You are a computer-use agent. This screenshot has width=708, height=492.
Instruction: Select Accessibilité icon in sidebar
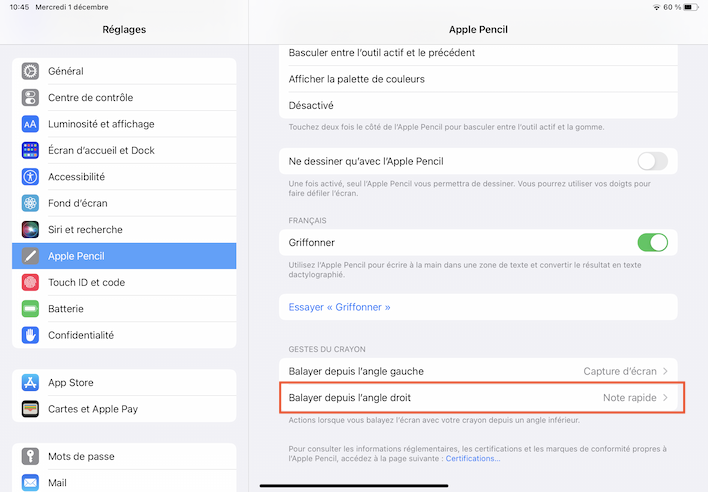click(x=30, y=177)
